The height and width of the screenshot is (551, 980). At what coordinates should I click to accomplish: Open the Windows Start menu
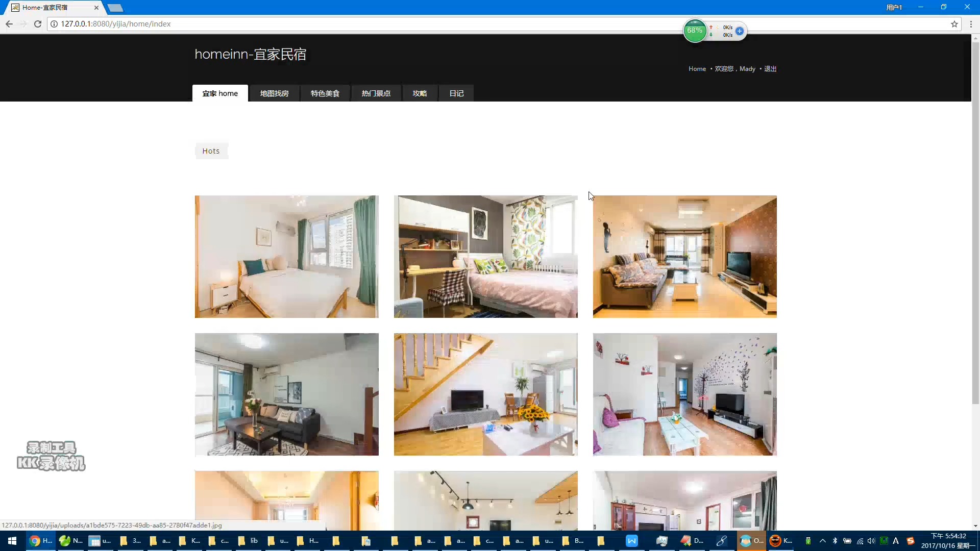coord(12,541)
